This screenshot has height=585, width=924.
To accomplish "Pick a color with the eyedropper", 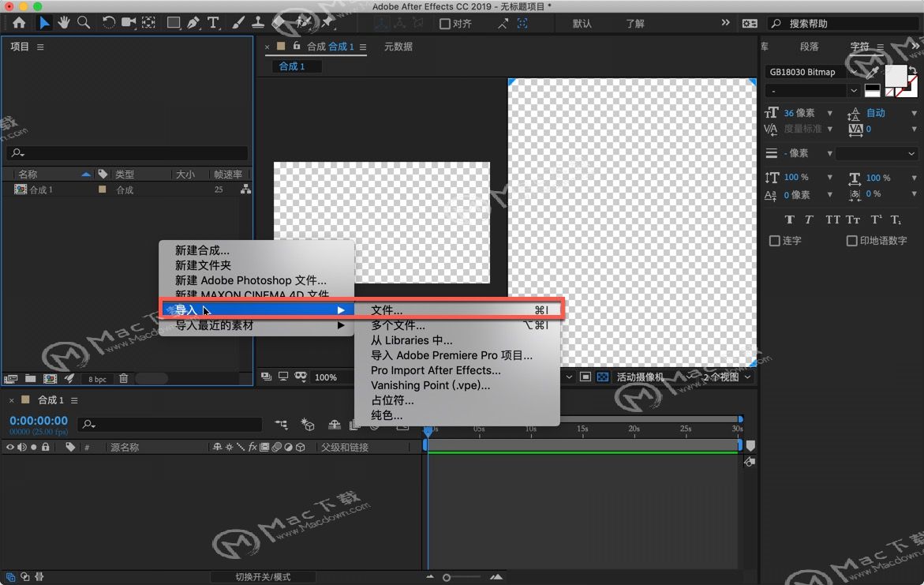I will 872,73.
